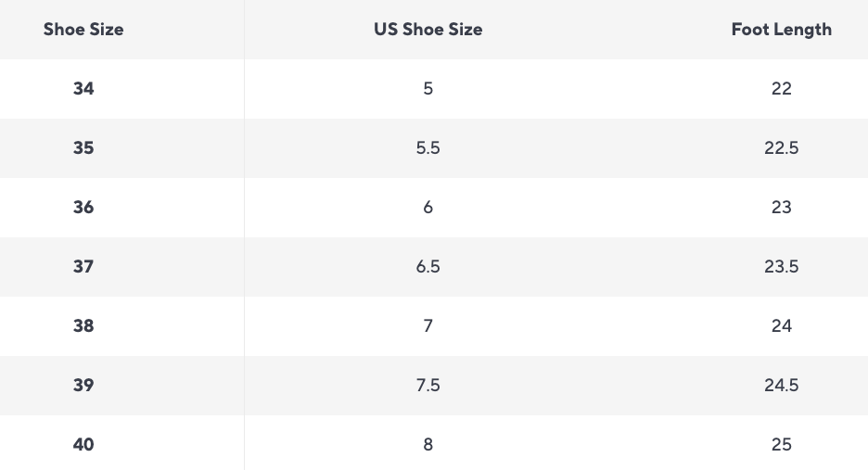Click foot length 25 value
868x470 pixels.
tap(781, 445)
